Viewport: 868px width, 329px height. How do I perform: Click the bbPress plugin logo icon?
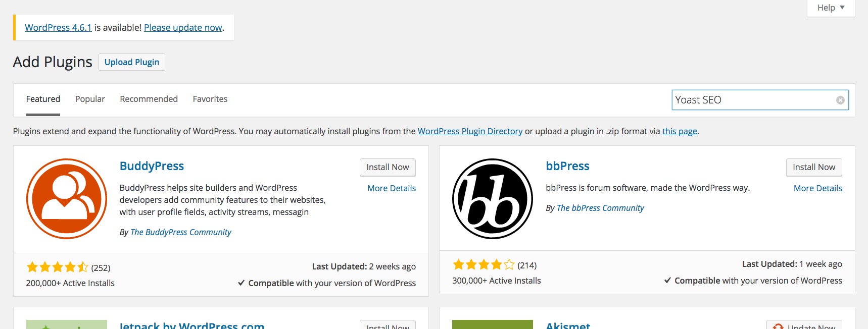493,199
